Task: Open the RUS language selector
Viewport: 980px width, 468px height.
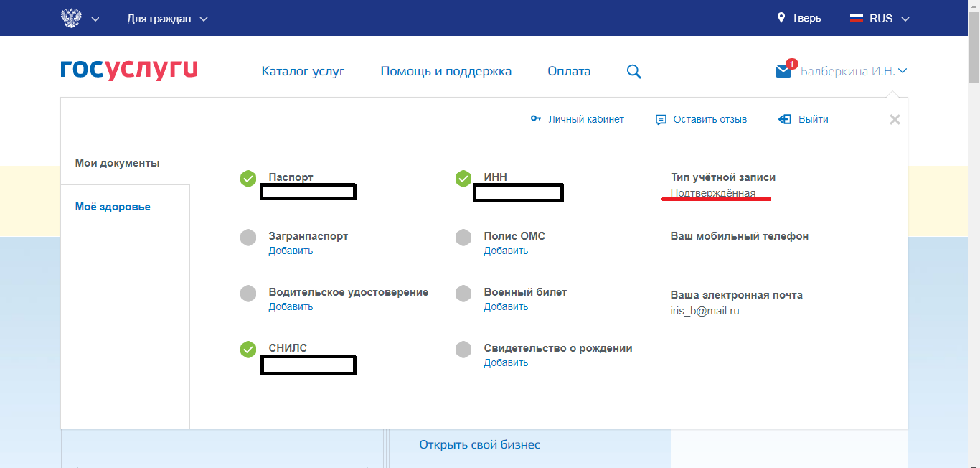Action: (880, 19)
